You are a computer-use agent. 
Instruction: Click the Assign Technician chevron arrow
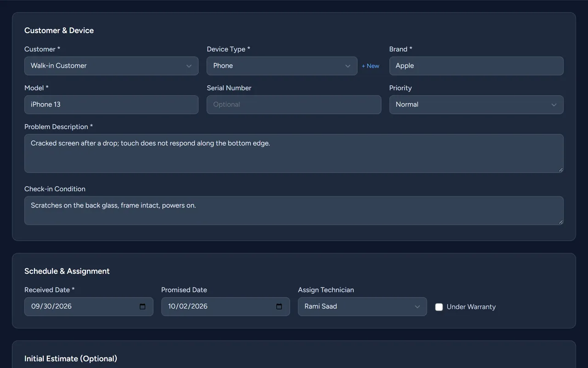coord(417,306)
